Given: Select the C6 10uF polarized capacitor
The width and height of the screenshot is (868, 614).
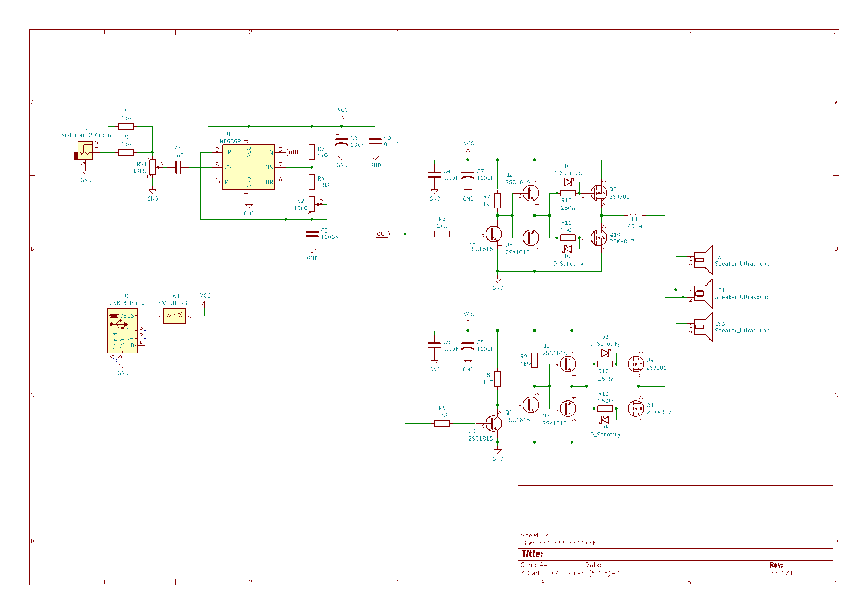Looking at the screenshot, I should click(342, 142).
